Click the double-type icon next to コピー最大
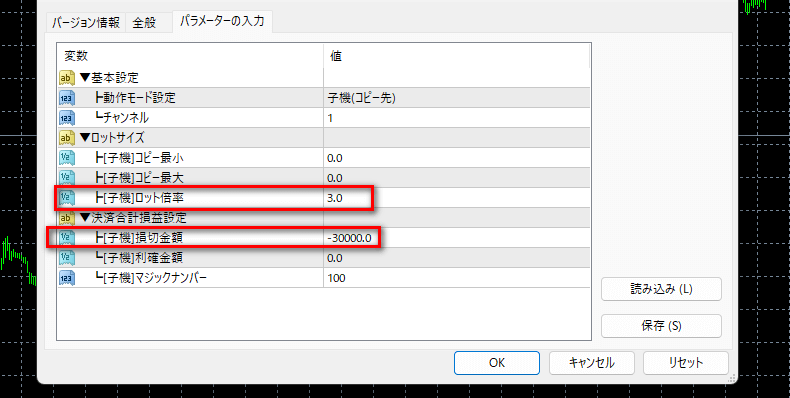 point(67,178)
